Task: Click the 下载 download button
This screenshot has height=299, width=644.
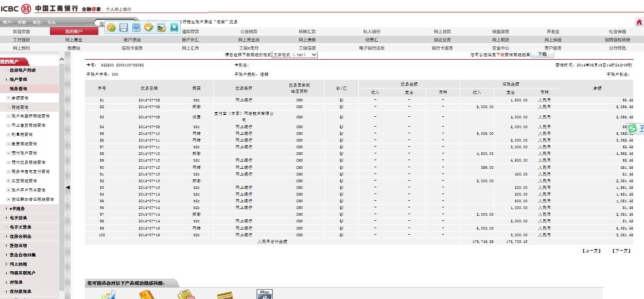Action: 543,54
